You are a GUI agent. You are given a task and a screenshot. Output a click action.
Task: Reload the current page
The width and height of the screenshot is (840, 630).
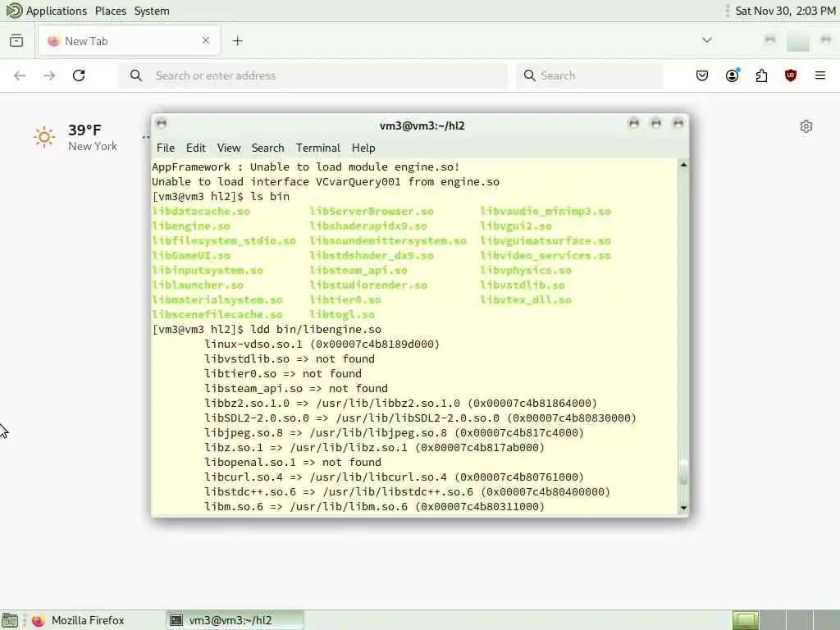[x=79, y=75]
